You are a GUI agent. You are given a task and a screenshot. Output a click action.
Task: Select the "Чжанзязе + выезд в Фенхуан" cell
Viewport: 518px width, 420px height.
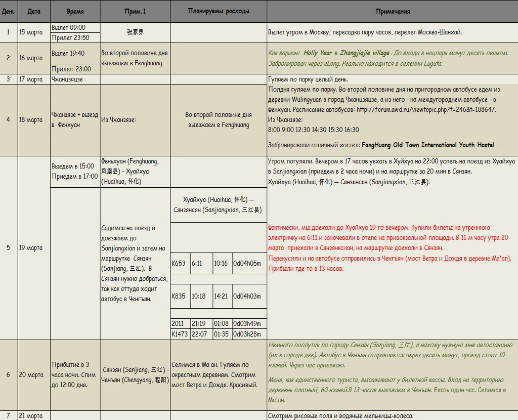[75, 120]
